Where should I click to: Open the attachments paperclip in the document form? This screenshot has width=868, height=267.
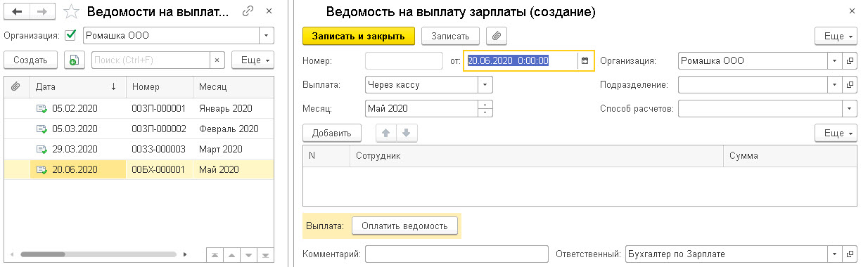tap(497, 36)
